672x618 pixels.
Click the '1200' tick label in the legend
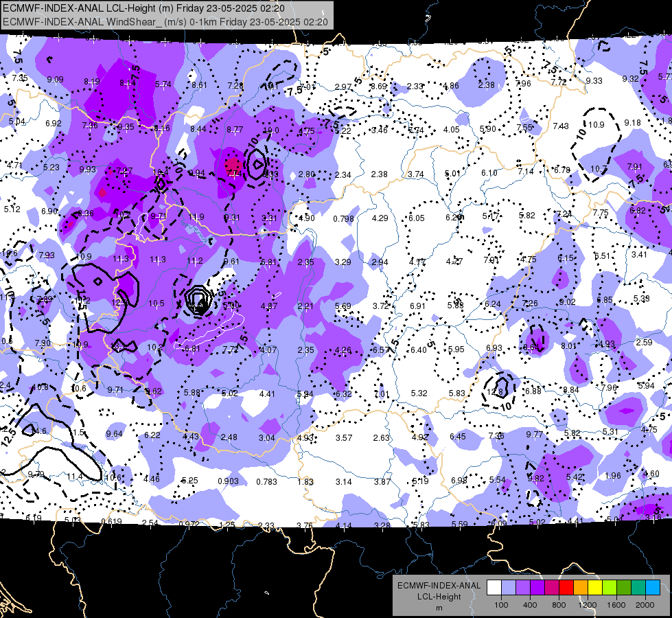coord(588,605)
